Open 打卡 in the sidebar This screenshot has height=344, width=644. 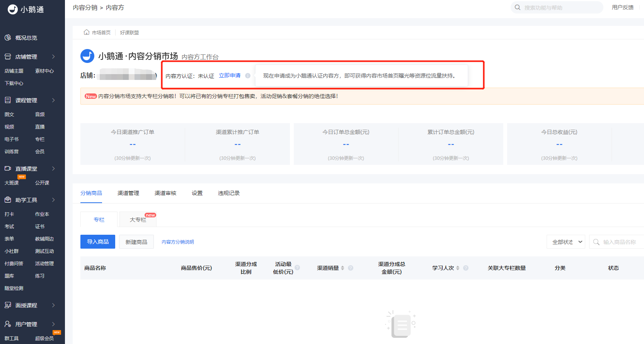(x=9, y=214)
